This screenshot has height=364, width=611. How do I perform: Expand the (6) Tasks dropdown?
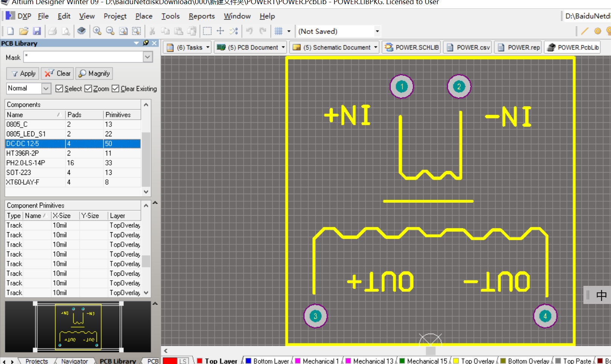coord(208,47)
